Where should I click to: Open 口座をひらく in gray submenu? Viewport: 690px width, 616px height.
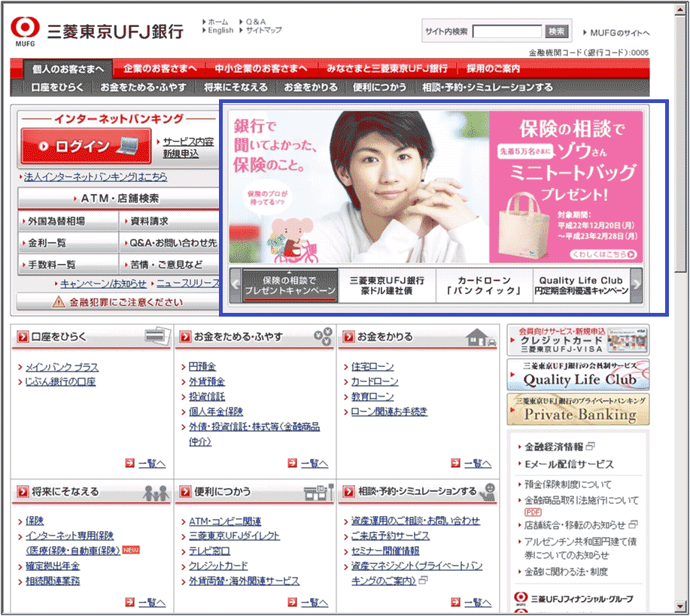click(x=57, y=87)
